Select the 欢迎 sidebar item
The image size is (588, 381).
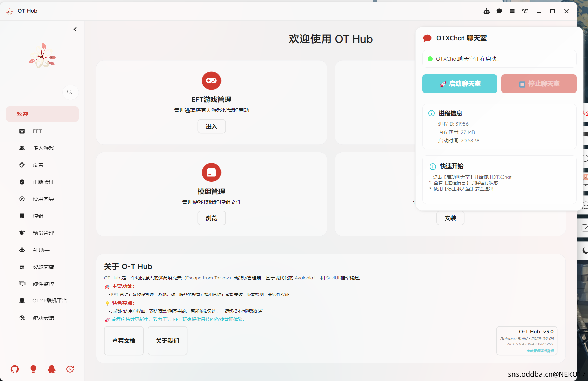(x=42, y=114)
